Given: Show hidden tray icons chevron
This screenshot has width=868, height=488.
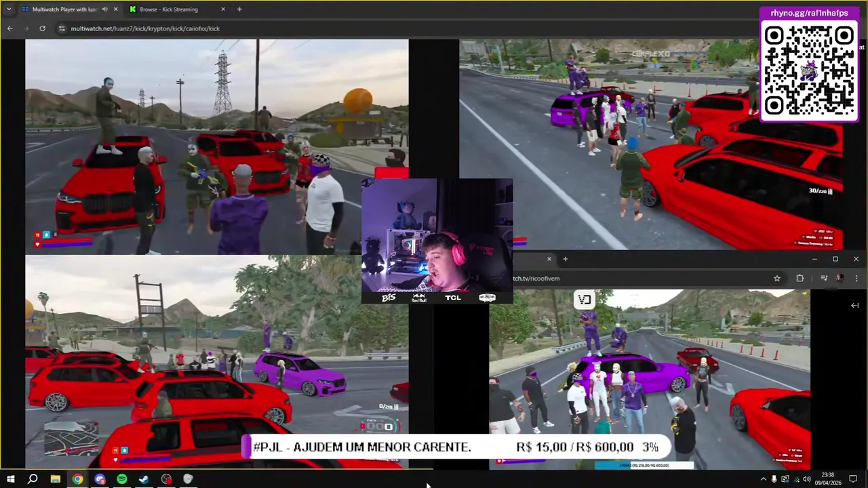Looking at the screenshot, I should tap(763, 479).
